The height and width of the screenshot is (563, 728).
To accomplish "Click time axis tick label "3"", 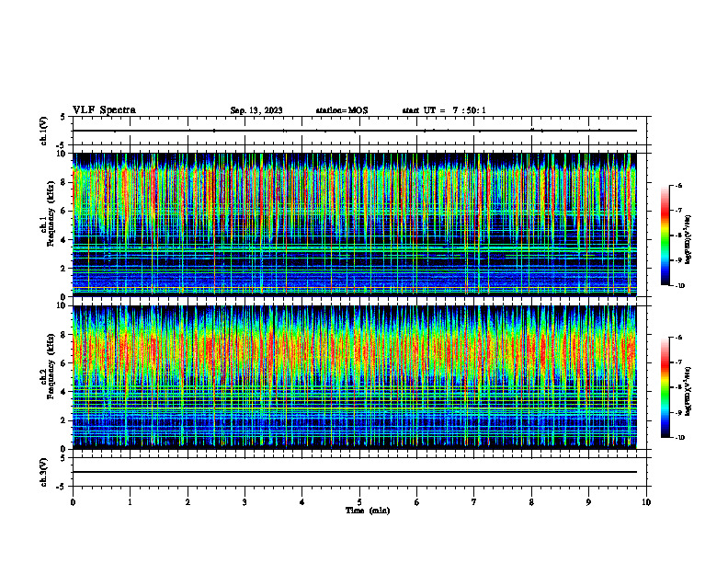I will pyautogui.click(x=245, y=502).
